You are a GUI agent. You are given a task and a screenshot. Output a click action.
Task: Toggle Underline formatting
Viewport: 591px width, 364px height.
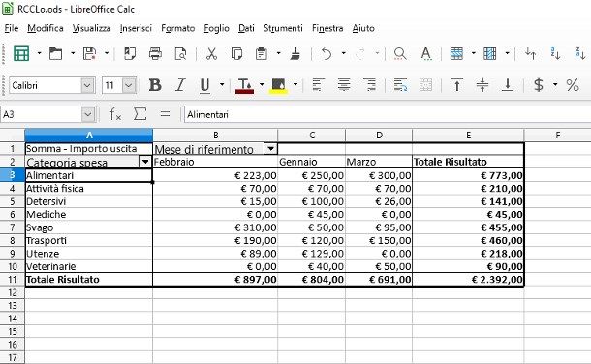point(204,85)
